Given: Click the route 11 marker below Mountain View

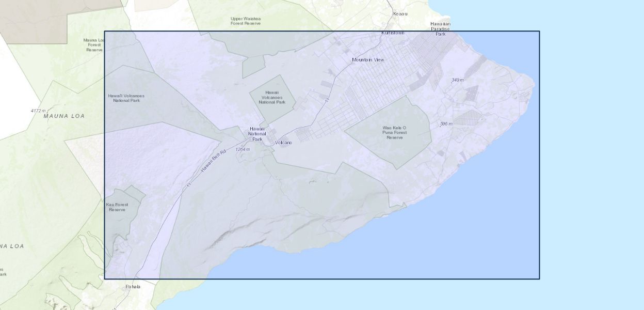Looking at the screenshot, I should (x=327, y=99).
